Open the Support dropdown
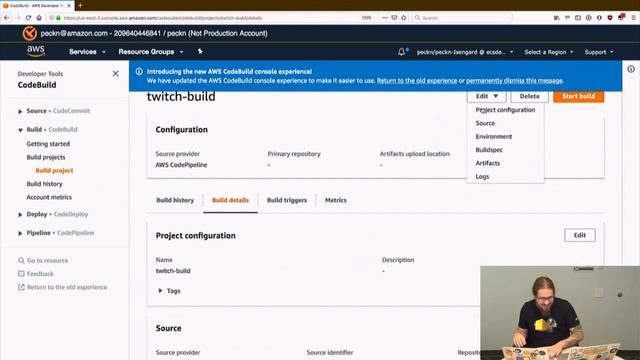 click(x=599, y=52)
